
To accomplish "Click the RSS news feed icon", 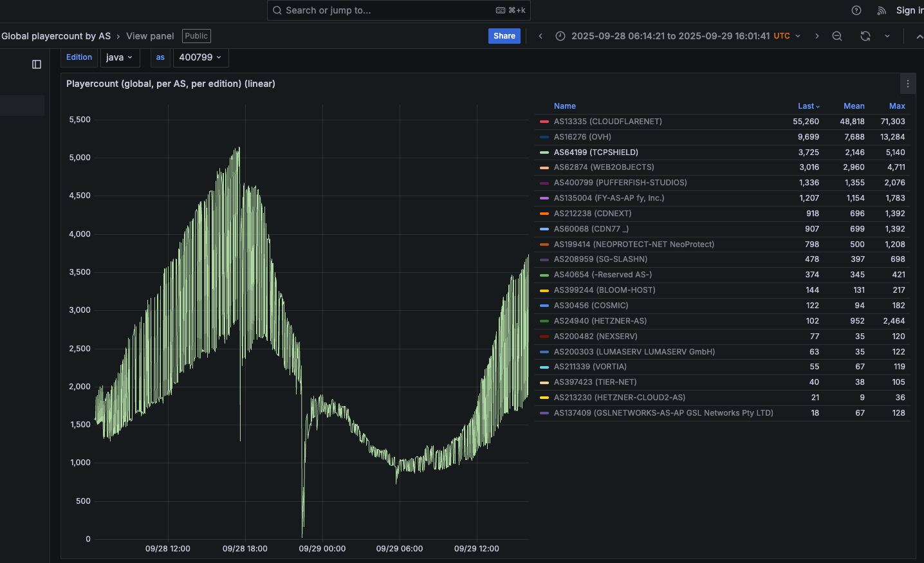I will tap(881, 10).
